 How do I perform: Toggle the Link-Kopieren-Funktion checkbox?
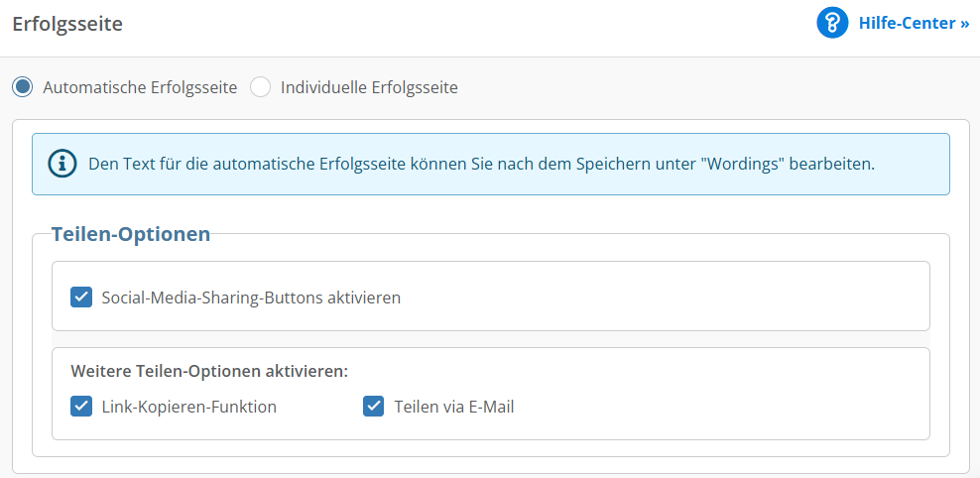tap(81, 407)
